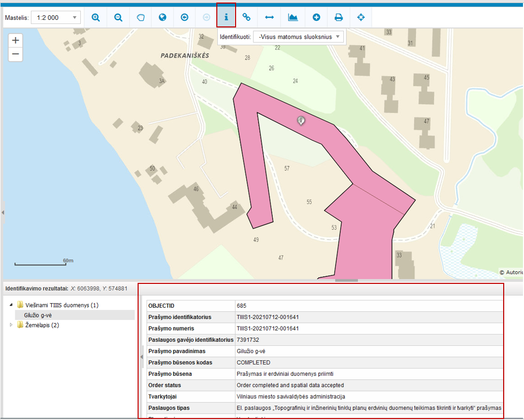Select the distance measure arrow tool
Image resolution: width=524 pixels, height=420 pixels.
coord(270,17)
